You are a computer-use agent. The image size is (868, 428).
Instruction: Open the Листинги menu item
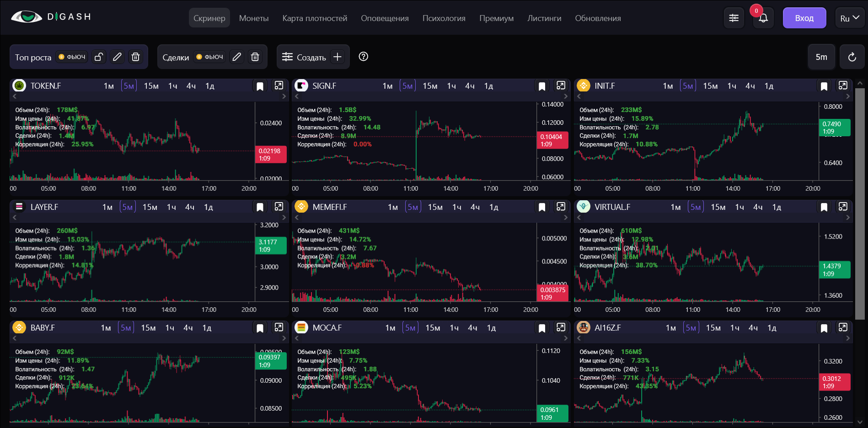(x=544, y=18)
